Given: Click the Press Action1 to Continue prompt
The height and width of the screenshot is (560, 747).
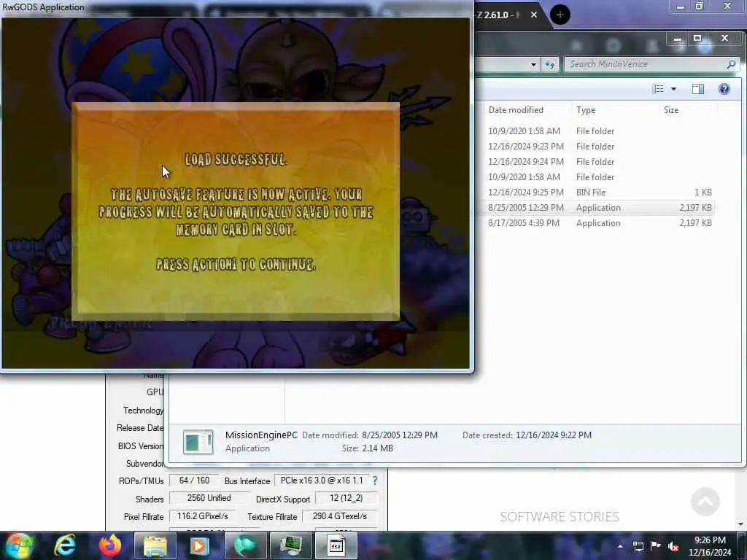Looking at the screenshot, I should (x=236, y=264).
